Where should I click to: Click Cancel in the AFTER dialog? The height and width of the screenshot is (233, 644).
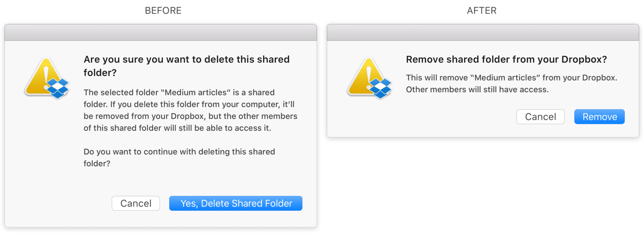[540, 117]
